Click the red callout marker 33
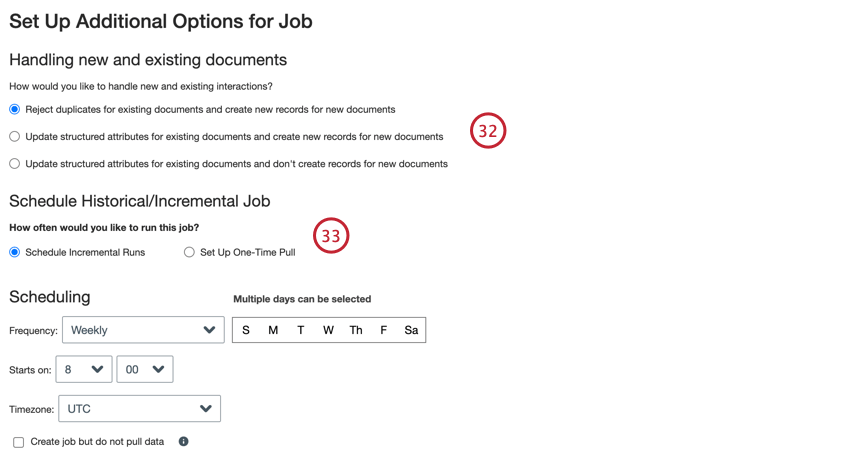The height and width of the screenshot is (450, 850). (331, 236)
